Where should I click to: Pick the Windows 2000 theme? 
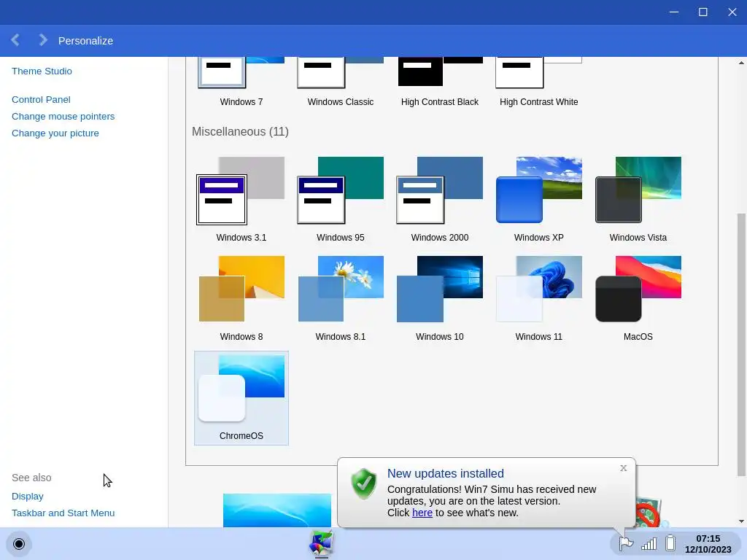point(439,200)
